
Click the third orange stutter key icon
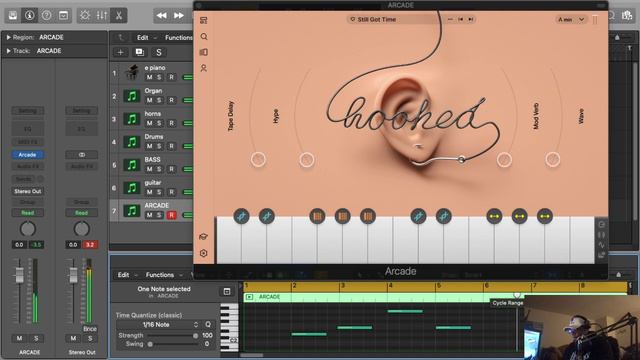click(368, 216)
